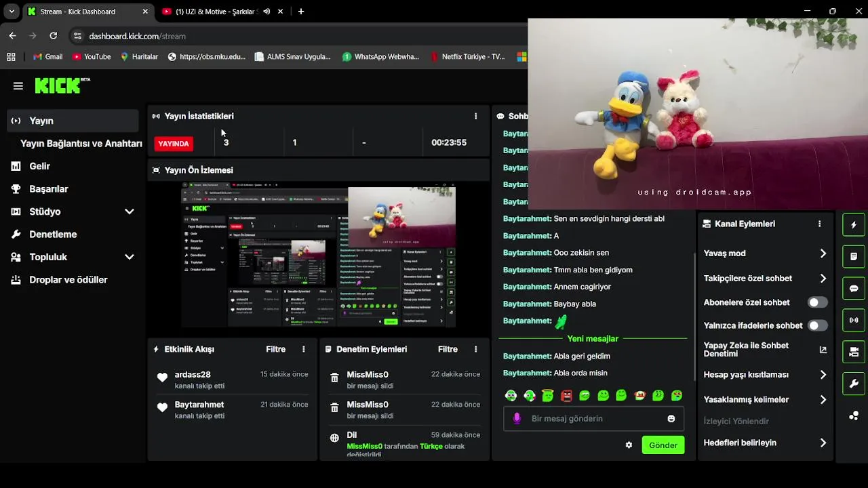
Task: Click the globe icon beside Dil entry
Action: point(334,438)
